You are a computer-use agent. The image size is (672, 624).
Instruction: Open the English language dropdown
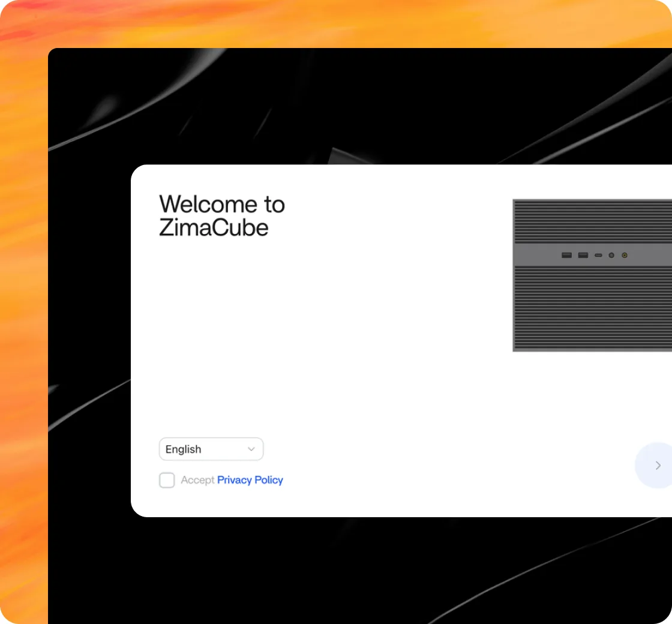[x=211, y=449]
